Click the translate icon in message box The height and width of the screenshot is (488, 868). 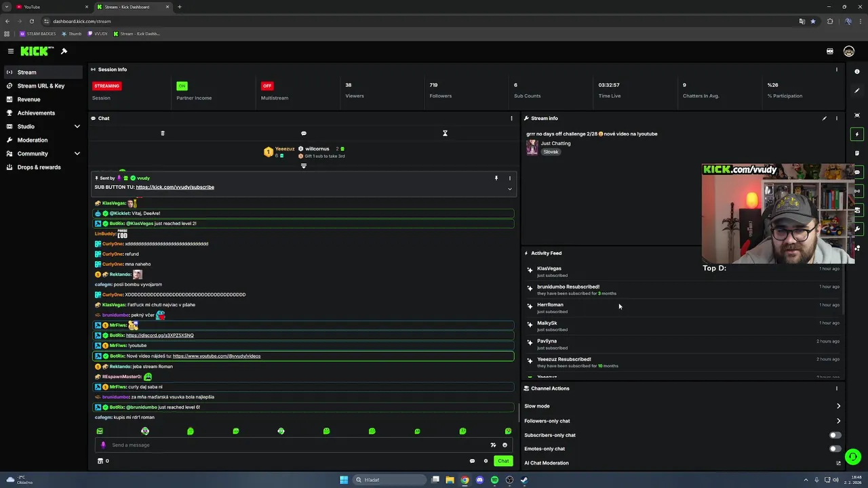pyautogui.click(x=493, y=445)
